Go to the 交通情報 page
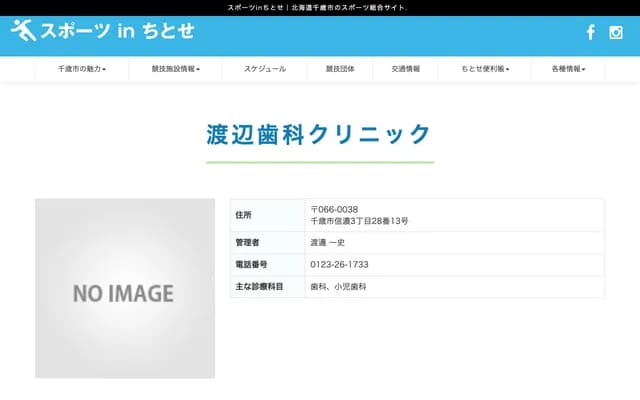The height and width of the screenshot is (400, 640). point(405,69)
